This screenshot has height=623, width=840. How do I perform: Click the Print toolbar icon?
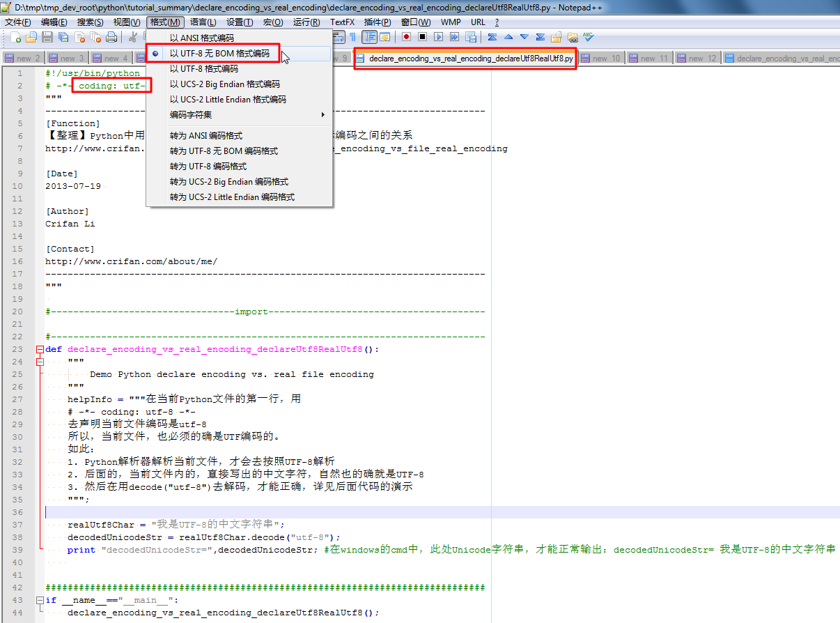111,37
